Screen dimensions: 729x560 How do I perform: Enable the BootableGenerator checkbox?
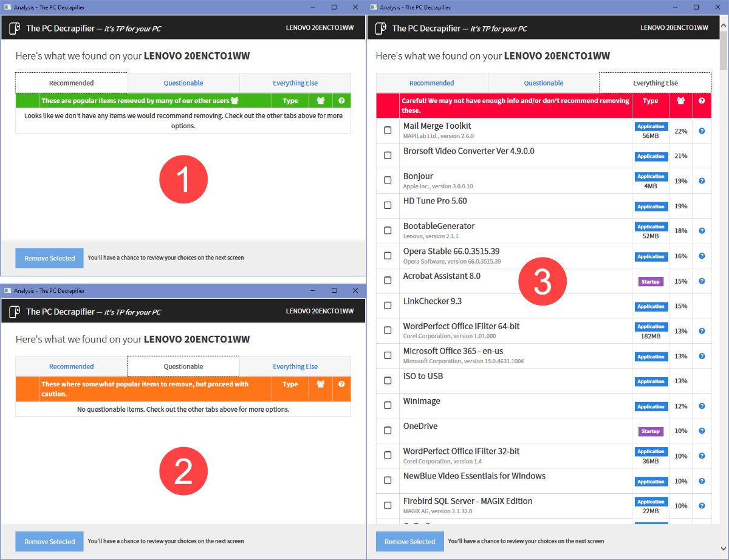click(388, 231)
